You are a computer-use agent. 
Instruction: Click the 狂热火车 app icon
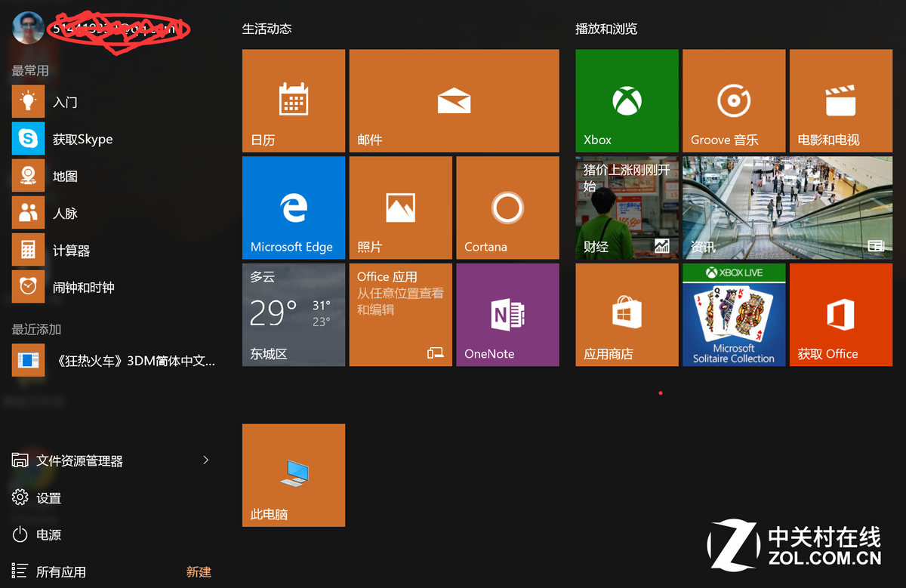[29, 361]
